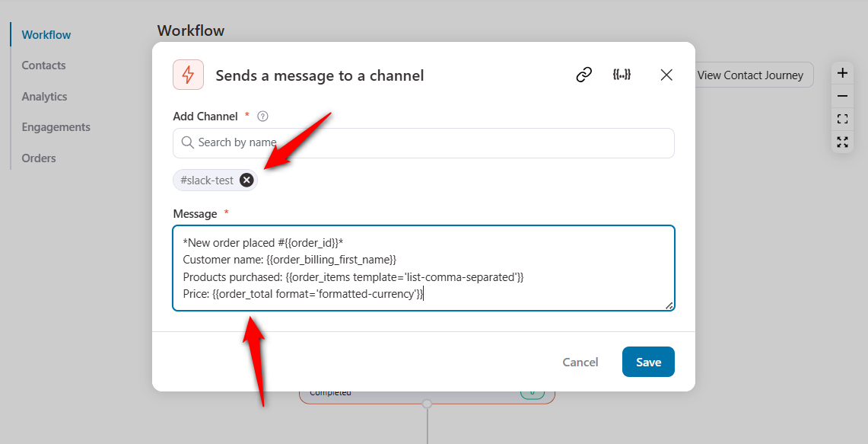The height and width of the screenshot is (444, 868).
Task: Click the magnifier icon in channel search
Action: tap(187, 142)
